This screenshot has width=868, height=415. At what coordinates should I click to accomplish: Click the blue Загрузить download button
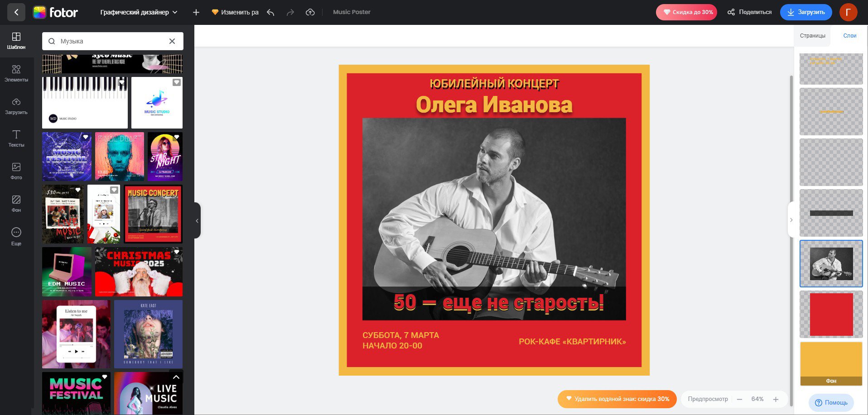[x=806, y=12]
